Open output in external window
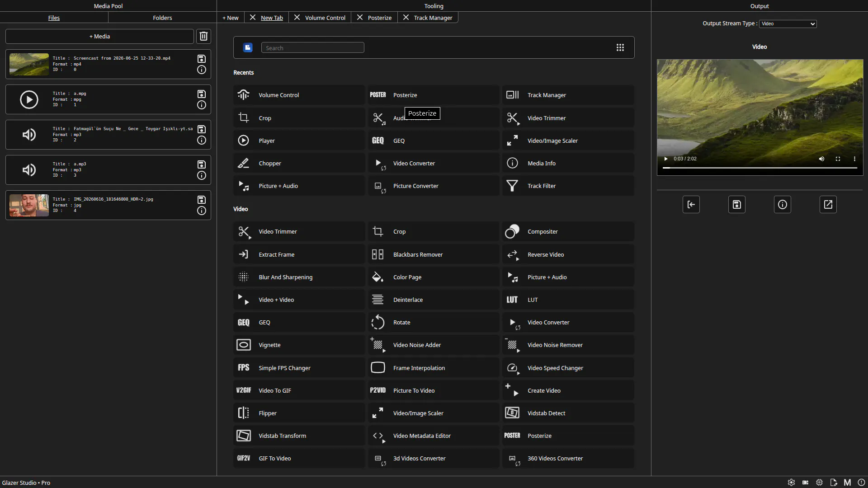 (x=828, y=204)
